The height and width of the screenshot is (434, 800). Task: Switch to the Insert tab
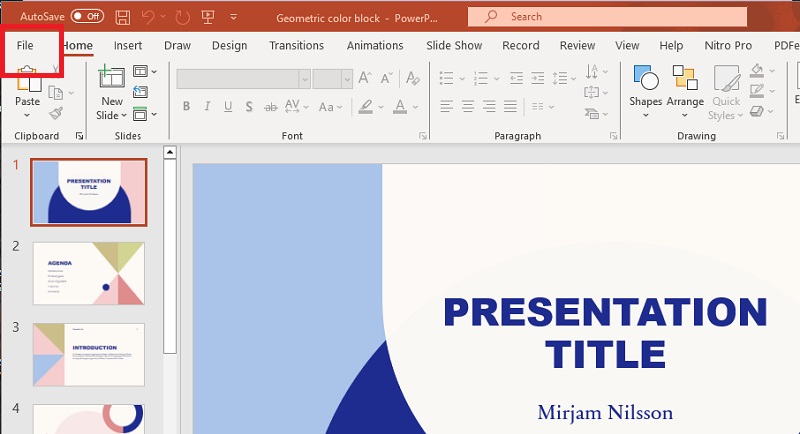click(128, 45)
